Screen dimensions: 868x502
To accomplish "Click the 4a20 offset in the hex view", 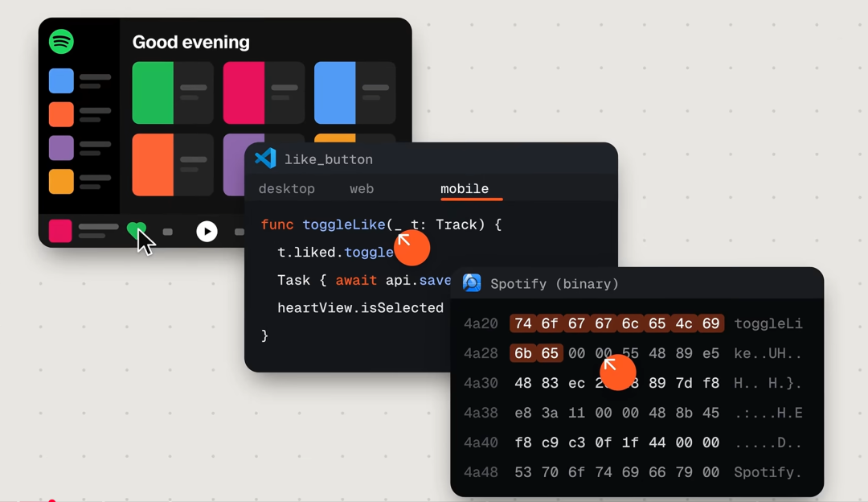I will click(481, 323).
